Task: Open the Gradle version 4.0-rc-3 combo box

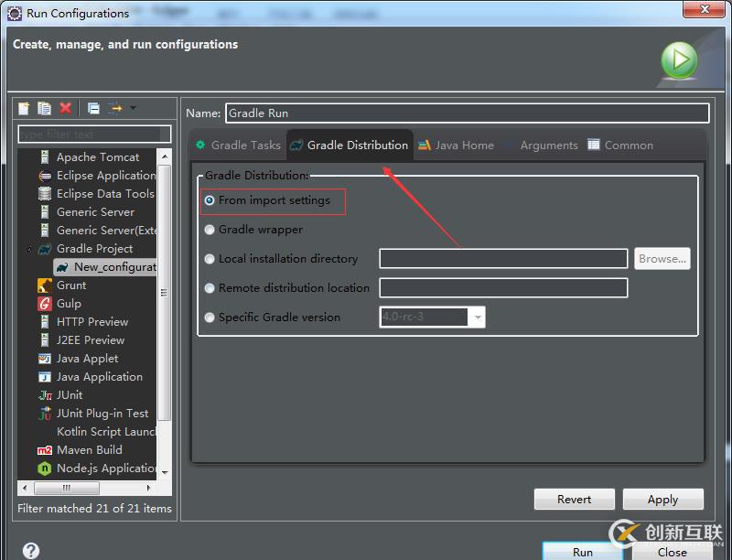Action: (x=432, y=318)
